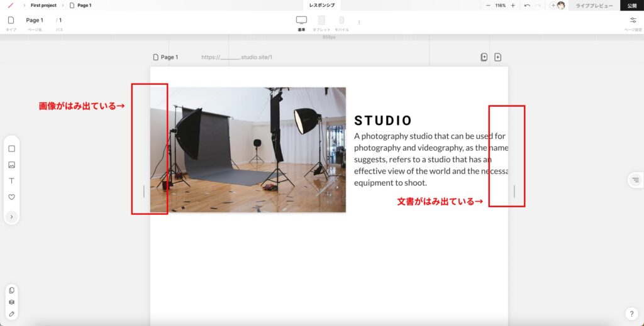Open the Page 1 breadcrumb in top bar
This screenshot has height=326, width=644.
point(80,5)
